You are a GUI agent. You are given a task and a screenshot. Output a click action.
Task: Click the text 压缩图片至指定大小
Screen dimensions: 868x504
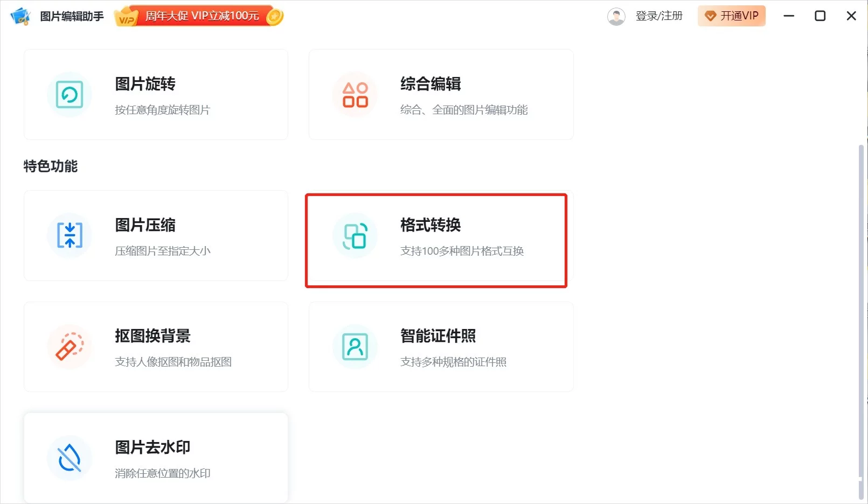[162, 251]
